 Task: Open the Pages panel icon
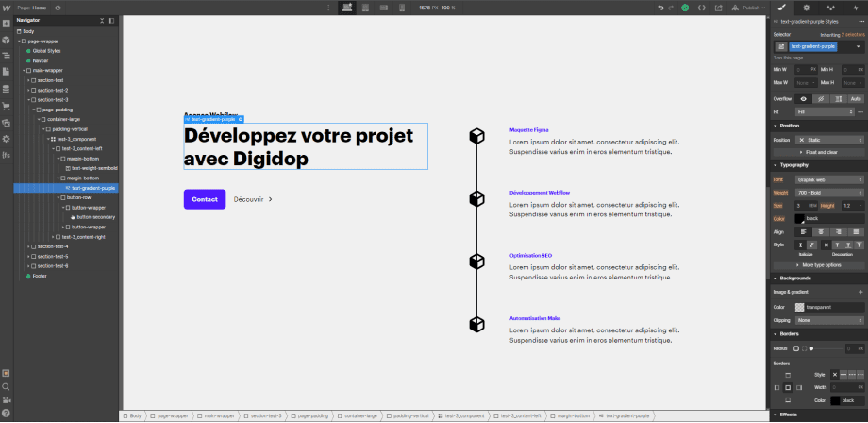(6, 72)
